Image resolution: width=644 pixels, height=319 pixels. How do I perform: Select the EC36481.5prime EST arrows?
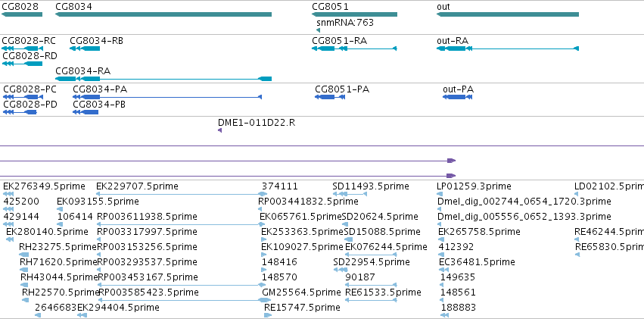click(x=443, y=270)
